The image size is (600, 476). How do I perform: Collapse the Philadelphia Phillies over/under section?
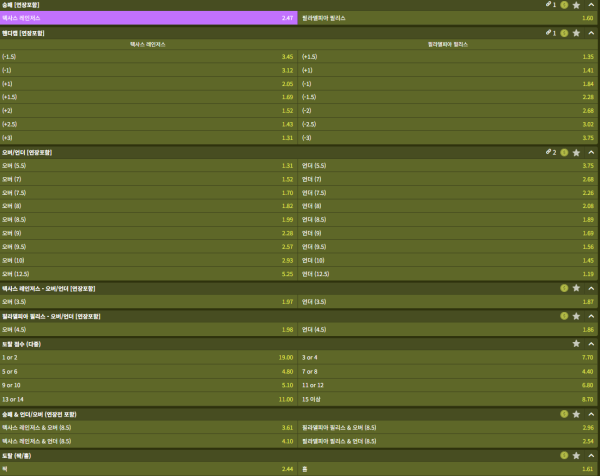tap(591, 316)
